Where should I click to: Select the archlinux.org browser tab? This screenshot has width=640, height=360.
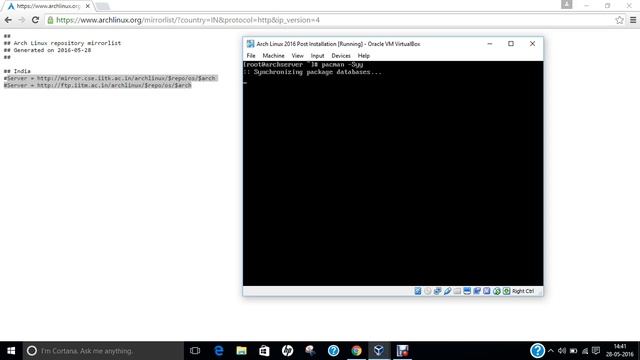[48, 6]
